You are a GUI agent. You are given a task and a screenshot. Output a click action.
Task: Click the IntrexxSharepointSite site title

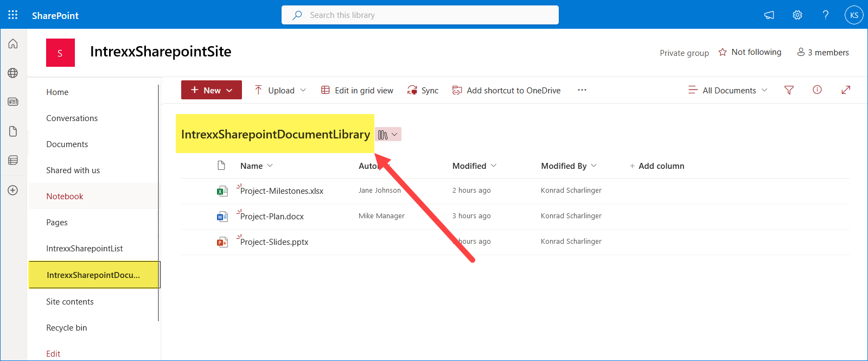(x=161, y=52)
